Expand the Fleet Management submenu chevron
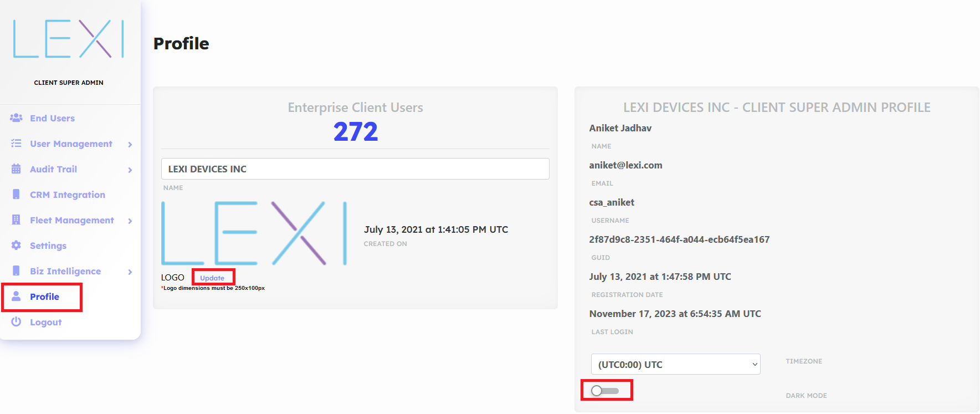The image size is (980, 414). 130,221
